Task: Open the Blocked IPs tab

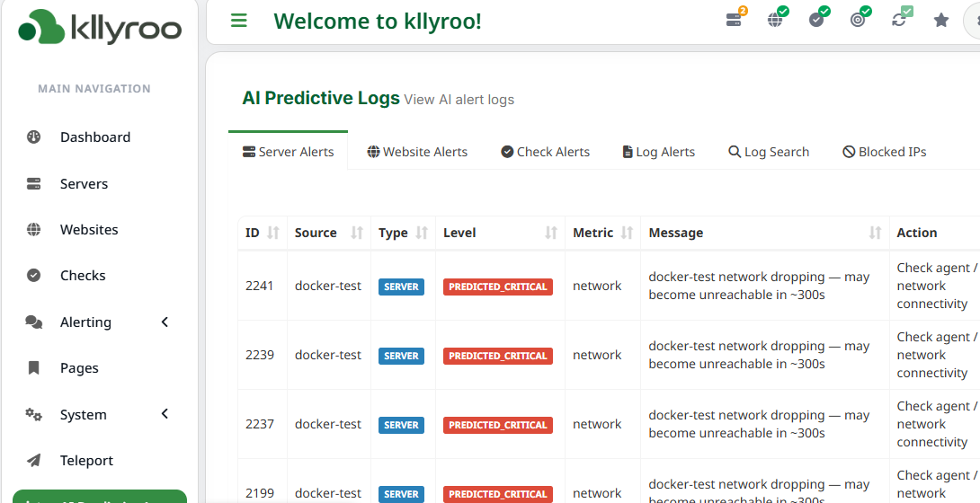Action: [x=885, y=152]
